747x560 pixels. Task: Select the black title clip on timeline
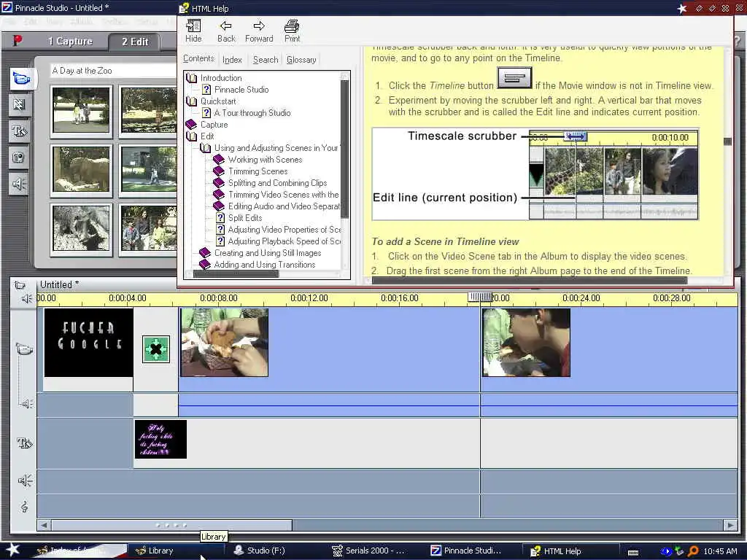(x=88, y=343)
